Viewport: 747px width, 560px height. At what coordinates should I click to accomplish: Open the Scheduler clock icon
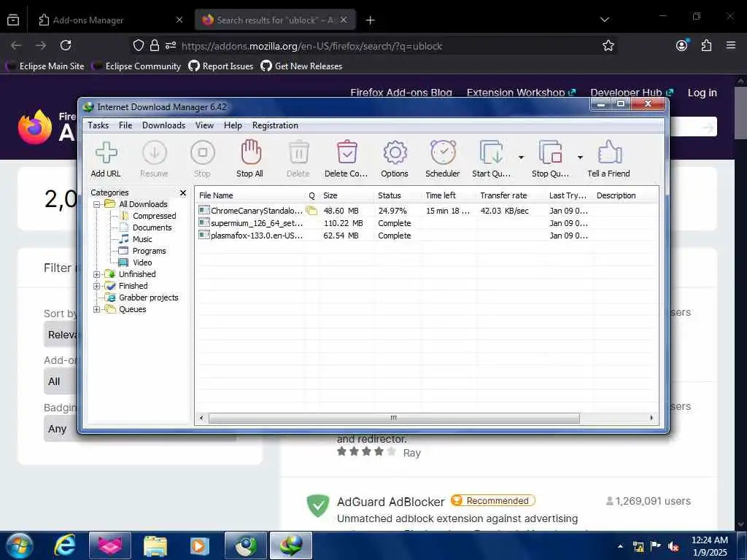point(443,159)
